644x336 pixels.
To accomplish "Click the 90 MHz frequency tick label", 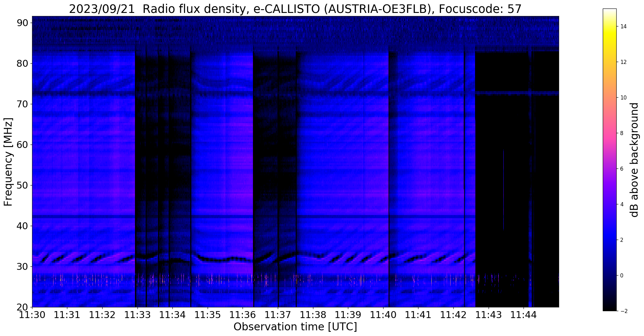I will click(22, 23).
